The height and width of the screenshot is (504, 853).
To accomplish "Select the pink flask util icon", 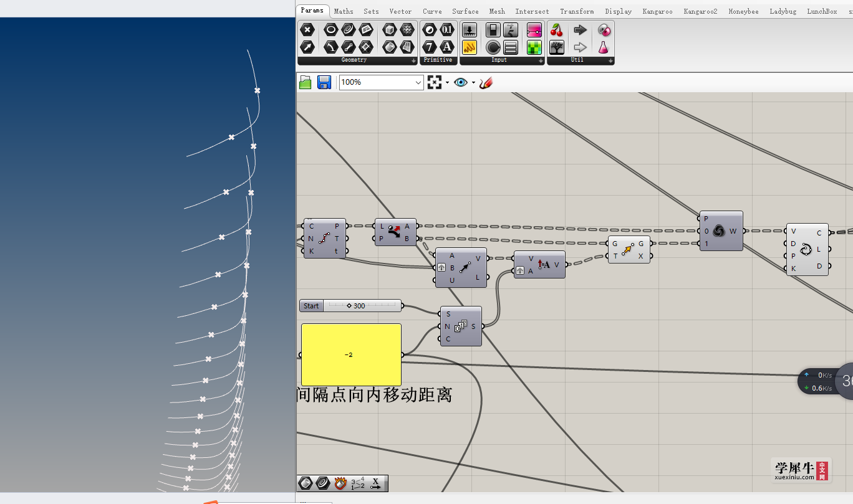I will pyautogui.click(x=604, y=47).
